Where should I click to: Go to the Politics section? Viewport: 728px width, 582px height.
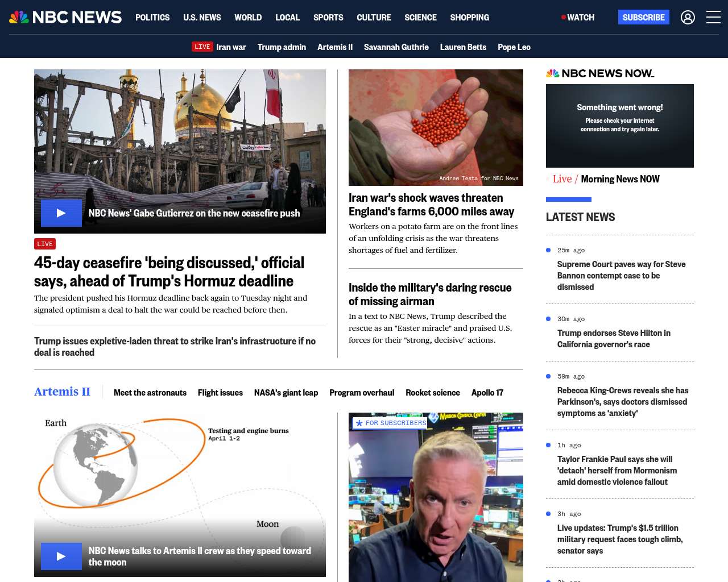tap(152, 18)
